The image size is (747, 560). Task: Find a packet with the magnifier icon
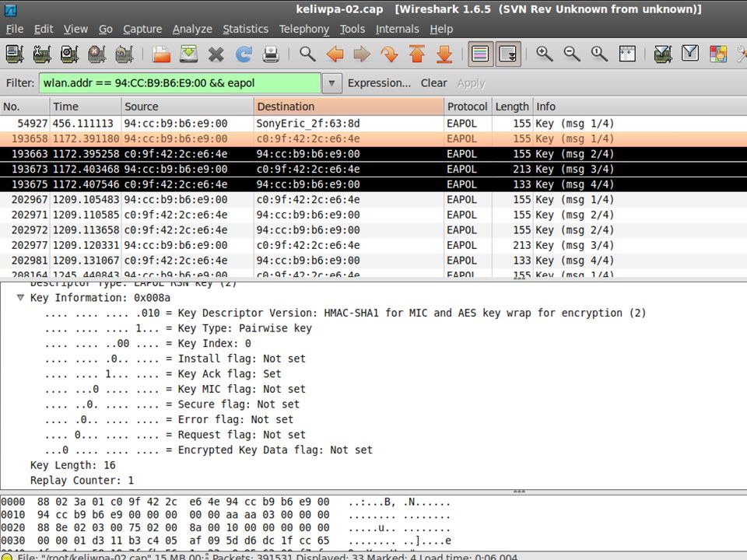point(307,54)
